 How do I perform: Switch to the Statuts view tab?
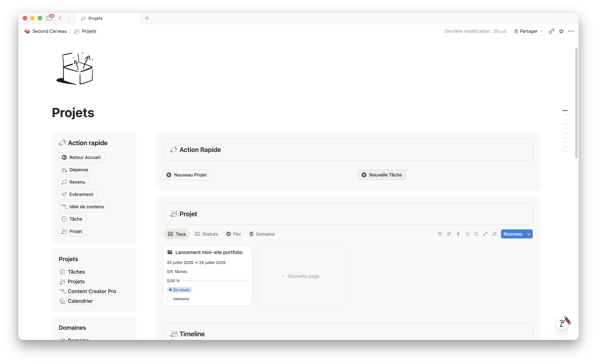tap(206, 234)
